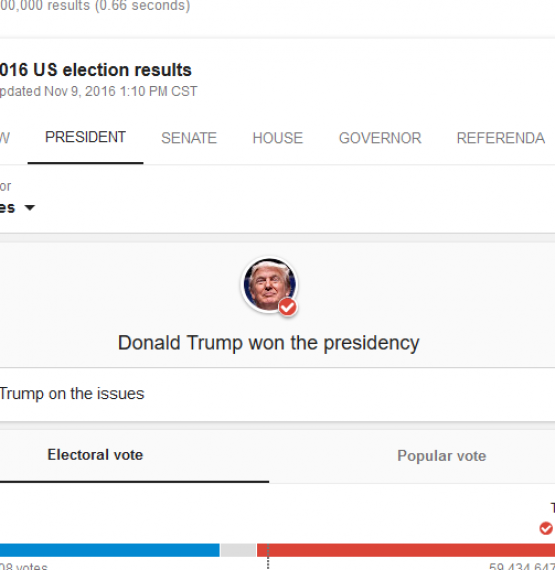Select the PRESIDENT tab
Screen dimensions: 555x570
coord(85,137)
